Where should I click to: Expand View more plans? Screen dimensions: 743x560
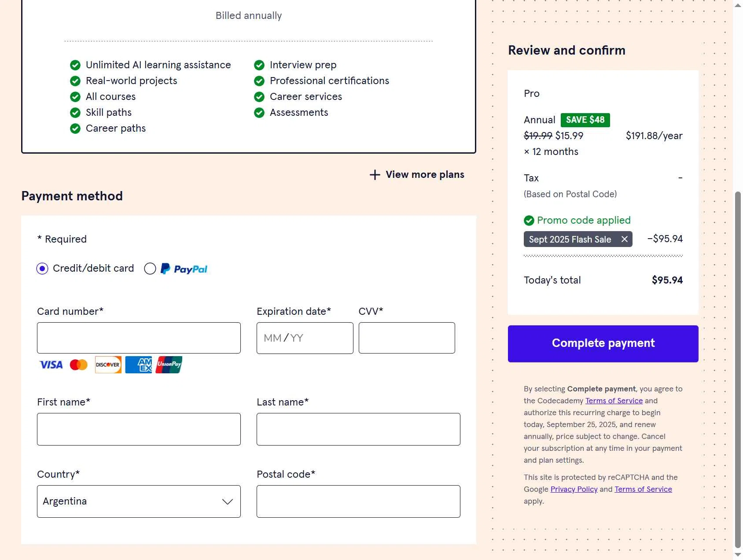tap(424, 175)
